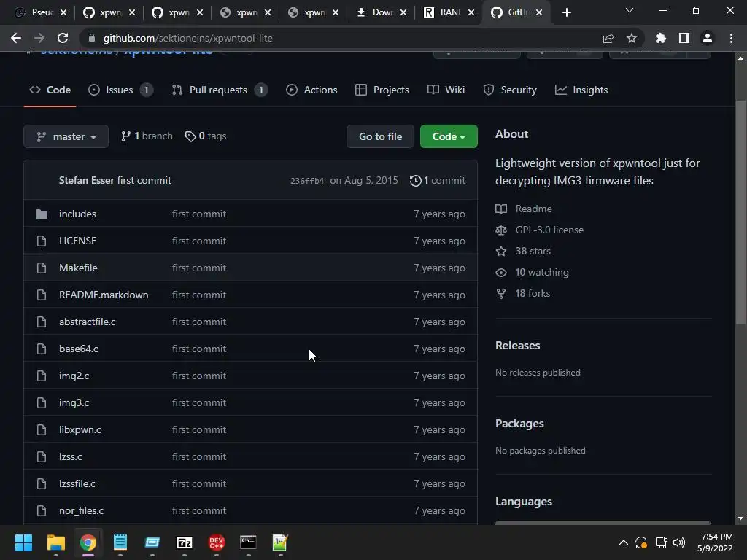Open the volume control tray icon
This screenshot has width=747, height=560.
(x=679, y=542)
